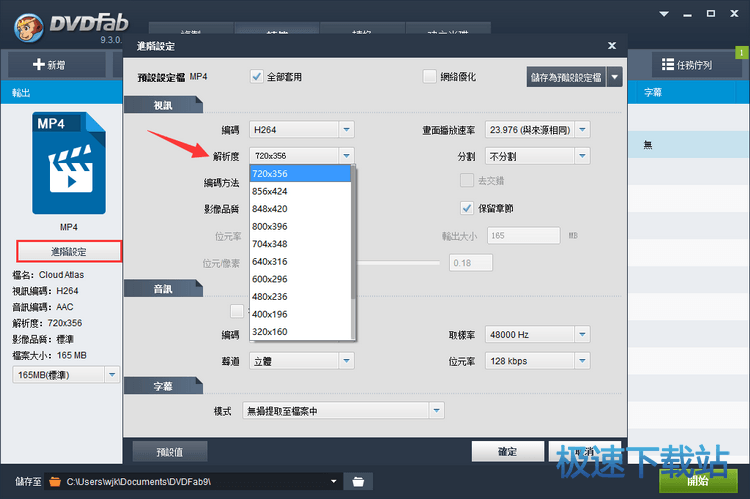Select 704x348 resolution option

[300, 244]
